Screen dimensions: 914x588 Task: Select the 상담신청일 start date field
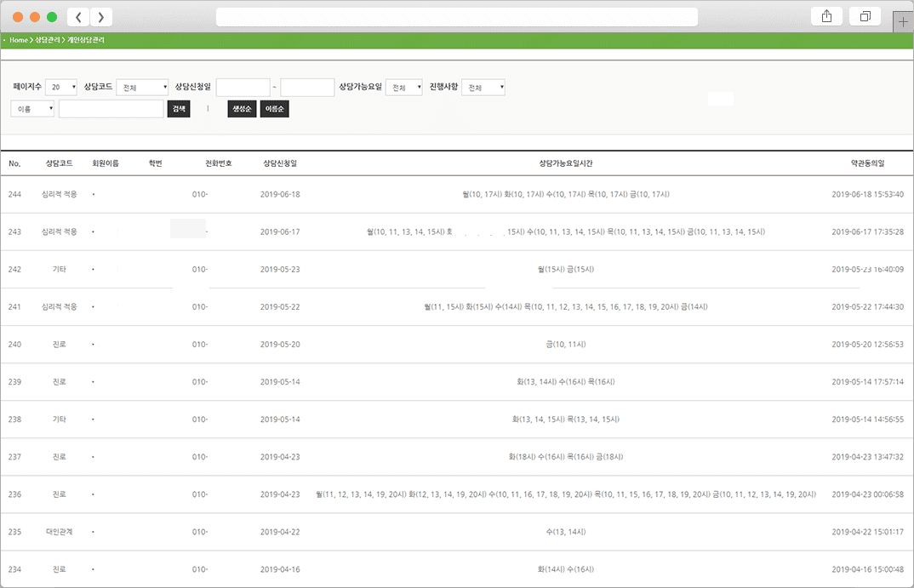(x=243, y=88)
